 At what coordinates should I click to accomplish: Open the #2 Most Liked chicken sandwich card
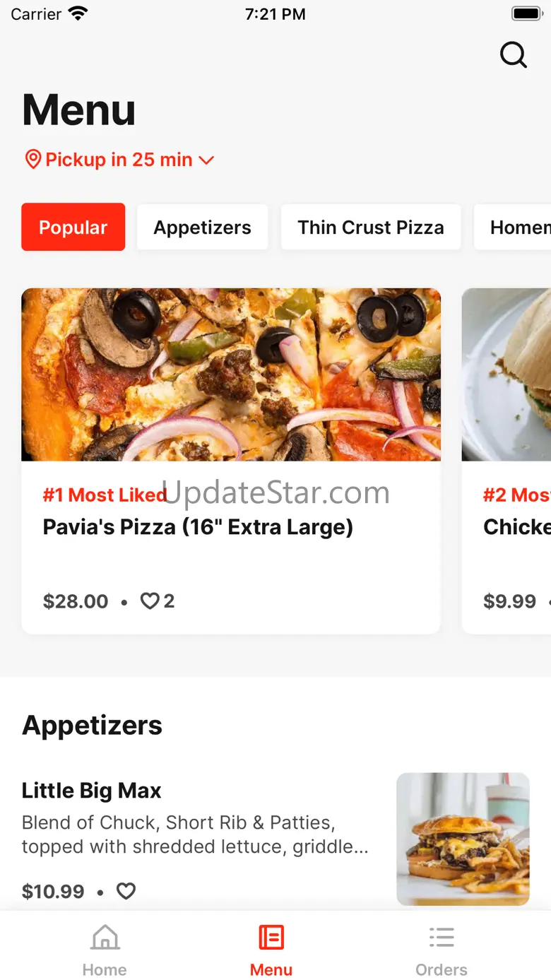(506, 461)
